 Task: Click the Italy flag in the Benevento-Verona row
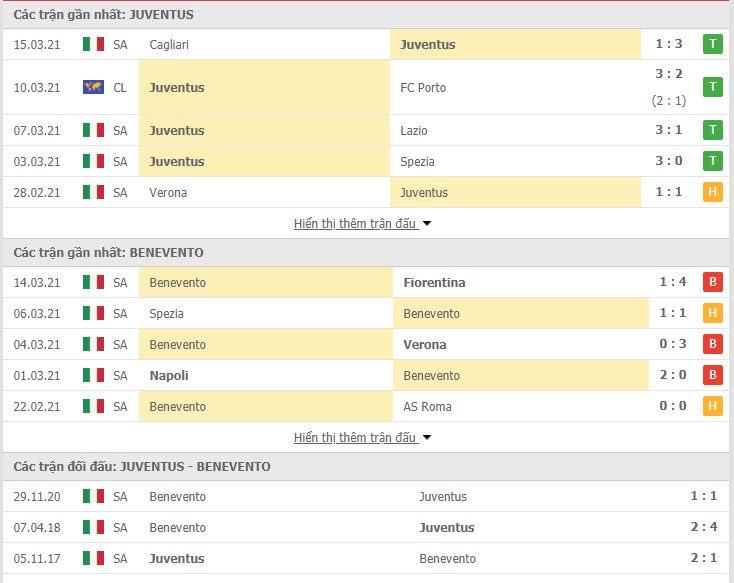click(x=93, y=344)
